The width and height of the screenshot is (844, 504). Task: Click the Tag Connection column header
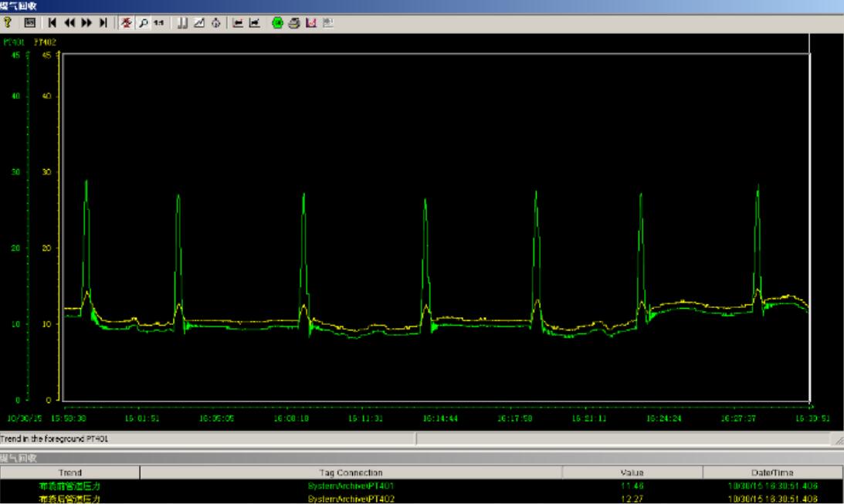[x=351, y=472]
